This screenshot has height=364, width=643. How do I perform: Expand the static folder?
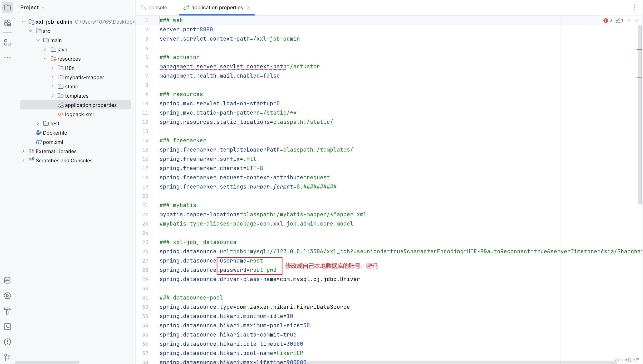point(52,86)
